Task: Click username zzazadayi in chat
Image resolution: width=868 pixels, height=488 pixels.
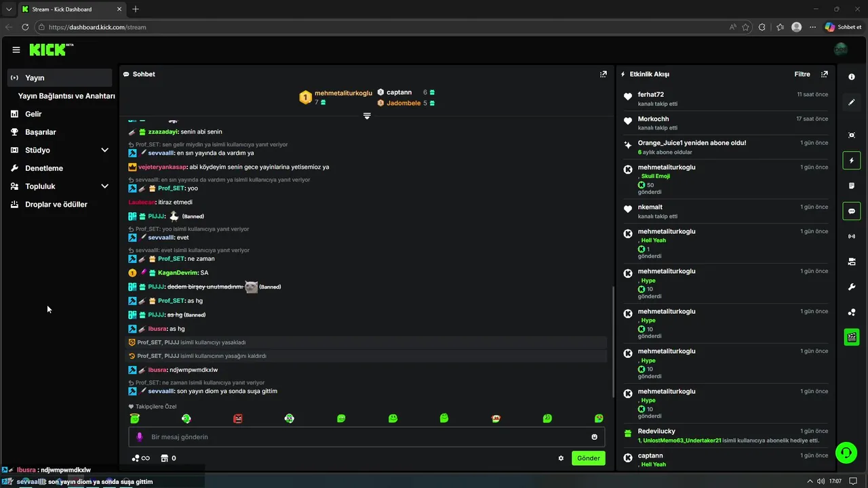Action: [163, 131]
